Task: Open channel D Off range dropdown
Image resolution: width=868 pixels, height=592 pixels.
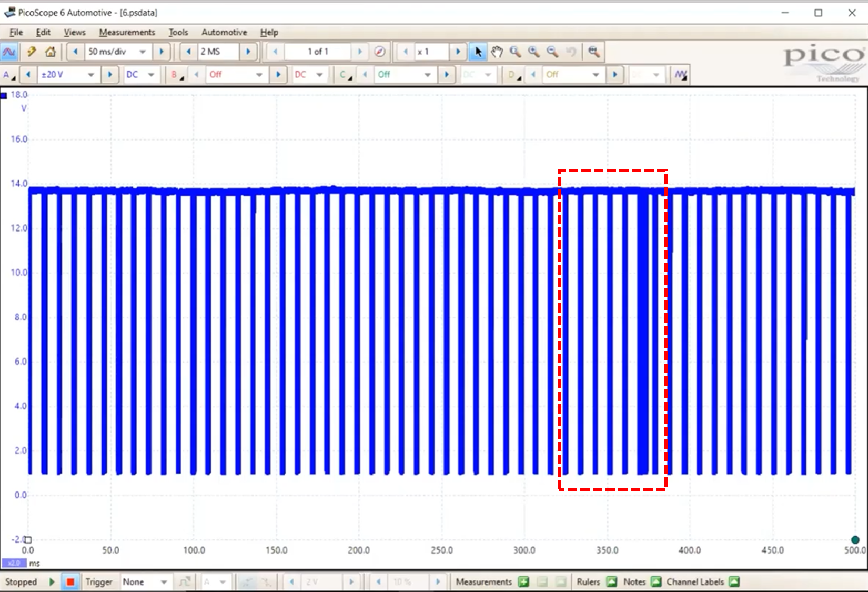Action: [596, 75]
